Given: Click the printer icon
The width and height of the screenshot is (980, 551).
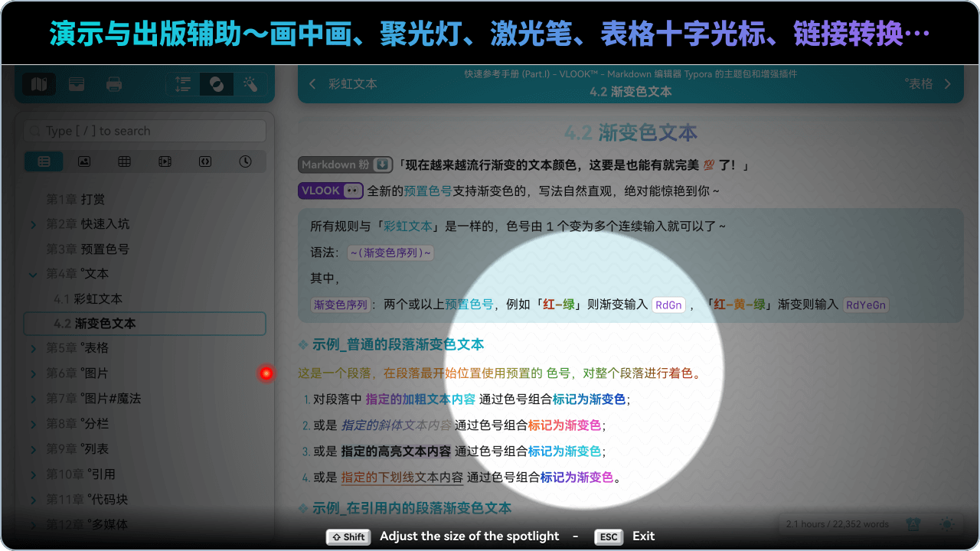Looking at the screenshot, I should 113,84.
